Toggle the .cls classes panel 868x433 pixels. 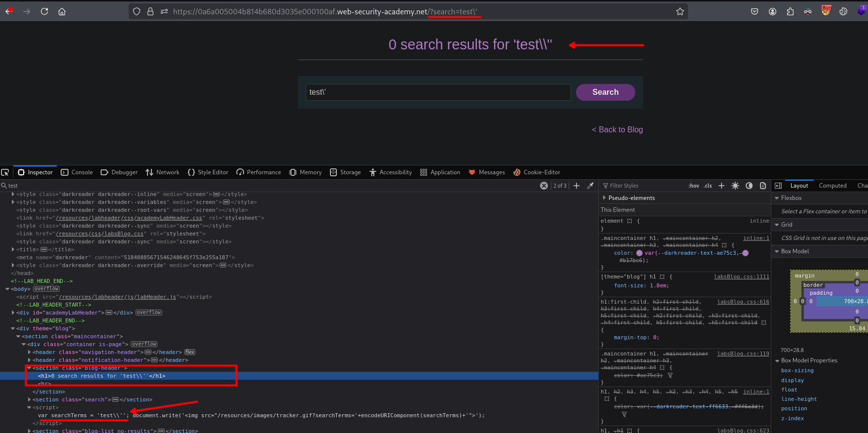point(708,186)
